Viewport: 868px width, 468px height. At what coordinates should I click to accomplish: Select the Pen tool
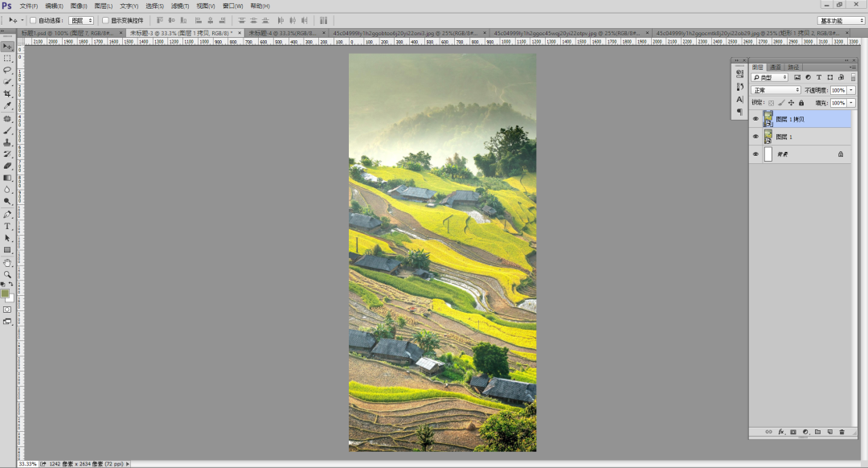[x=7, y=215]
